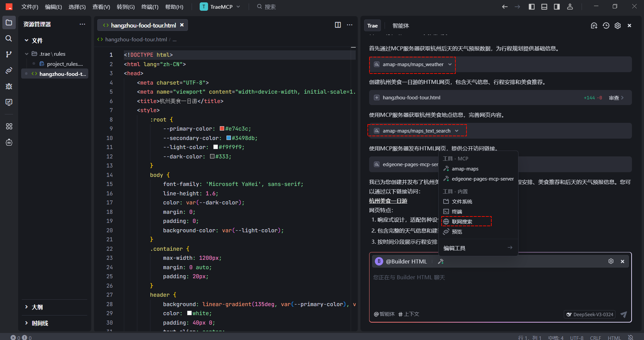The image size is (644, 340).
Task: Open the Explorer icon in activity bar
Action: 9,23
